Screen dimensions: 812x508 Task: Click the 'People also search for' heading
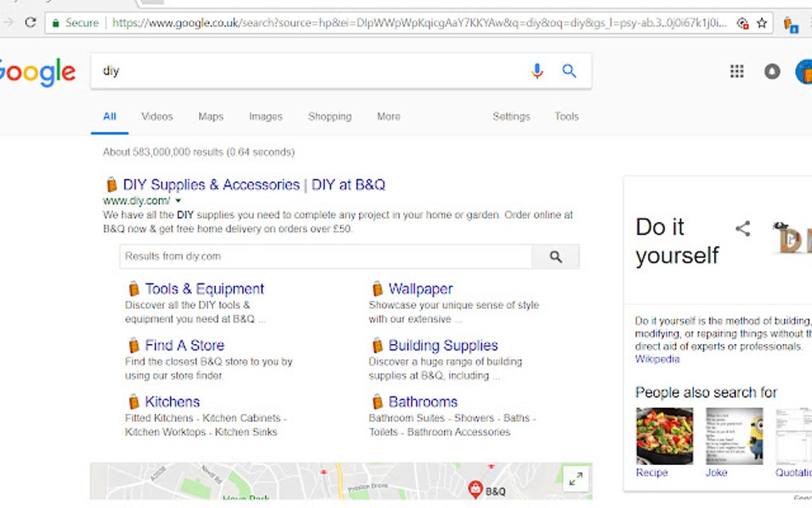(706, 392)
